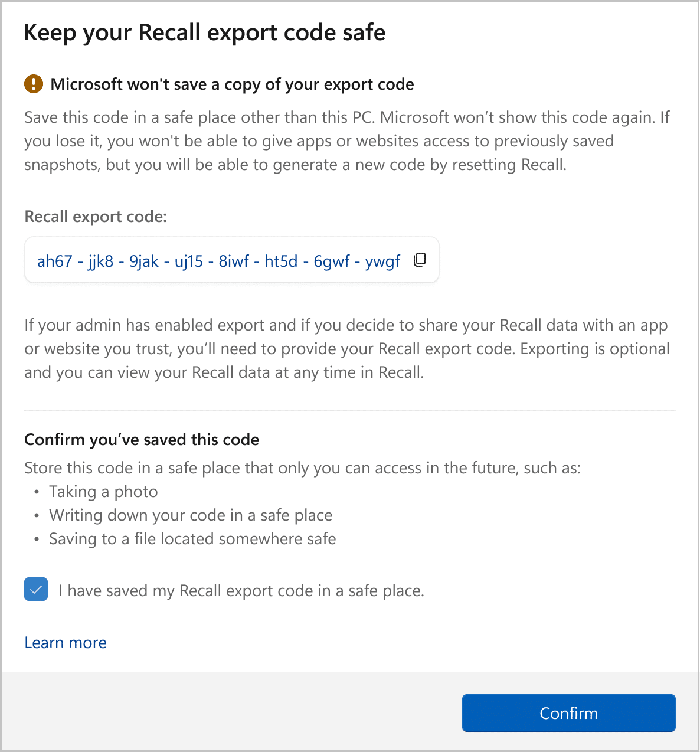Click the "Writing down your code" bullet item
This screenshot has width=700, height=752.
pyautogui.click(x=191, y=515)
